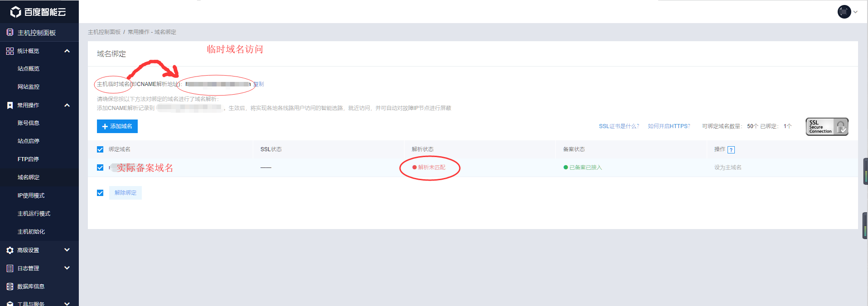Viewport: 868px width, 306px height.
Task: Click the 日志管理 document icon
Action: pyautogui.click(x=10, y=268)
